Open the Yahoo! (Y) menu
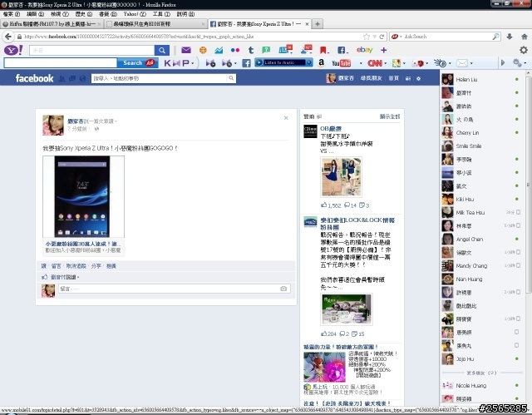Screen dimensions: 532x415 click(135, 14)
